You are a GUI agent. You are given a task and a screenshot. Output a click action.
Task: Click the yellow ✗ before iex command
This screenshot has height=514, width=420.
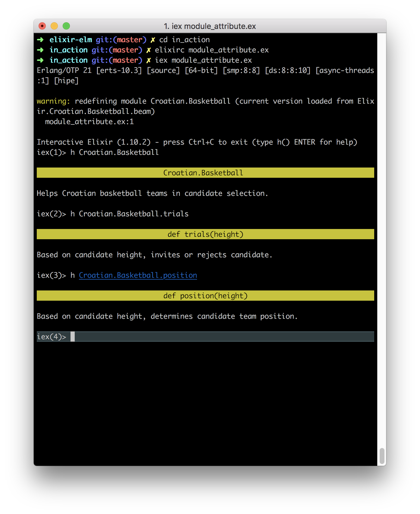point(149,60)
